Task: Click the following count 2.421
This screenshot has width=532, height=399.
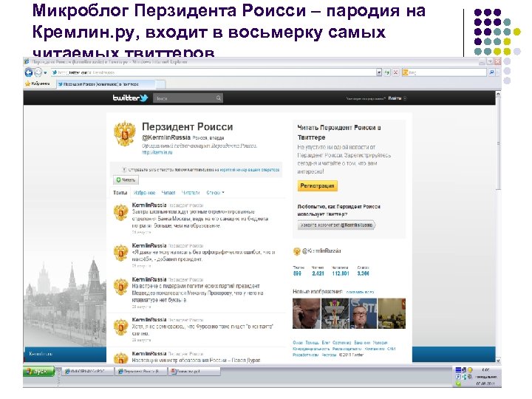Action: click(x=318, y=273)
